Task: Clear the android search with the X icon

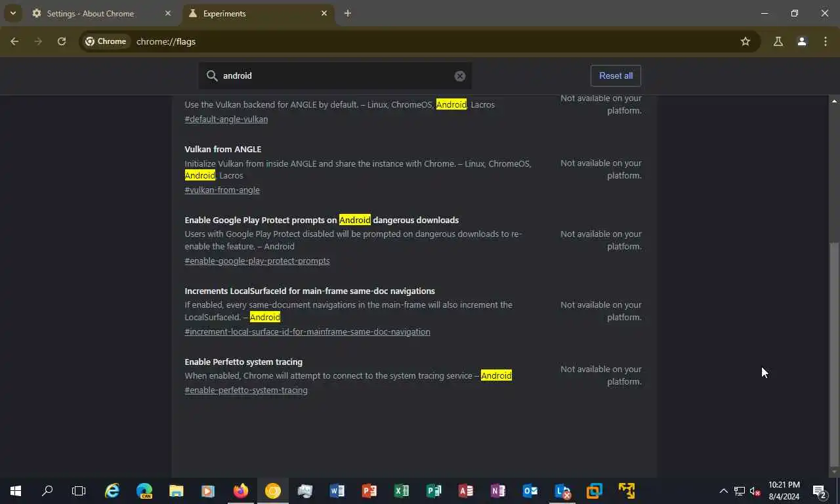Action: point(460,76)
